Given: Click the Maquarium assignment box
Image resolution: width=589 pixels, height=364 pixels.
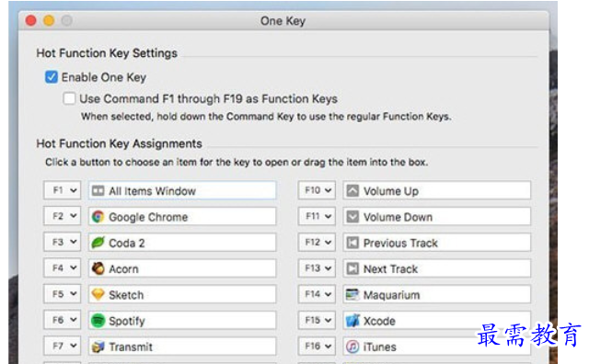Looking at the screenshot, I should point(437,294).
